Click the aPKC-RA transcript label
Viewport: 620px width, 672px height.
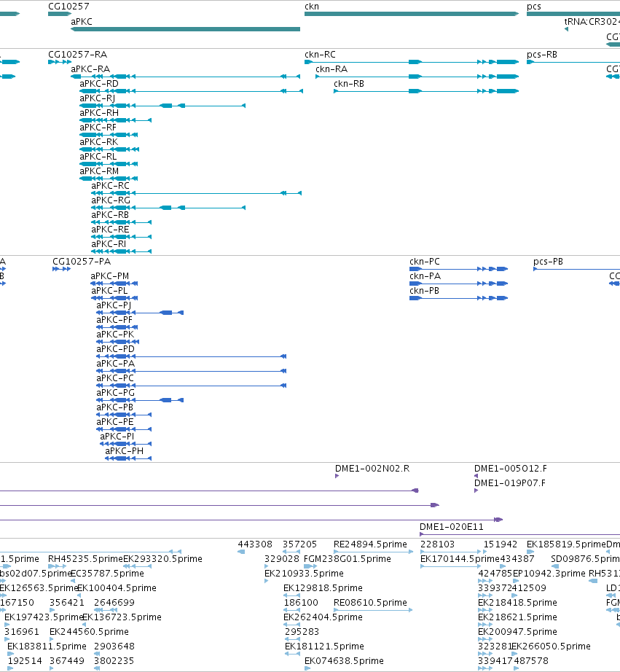tap(90, 69)
